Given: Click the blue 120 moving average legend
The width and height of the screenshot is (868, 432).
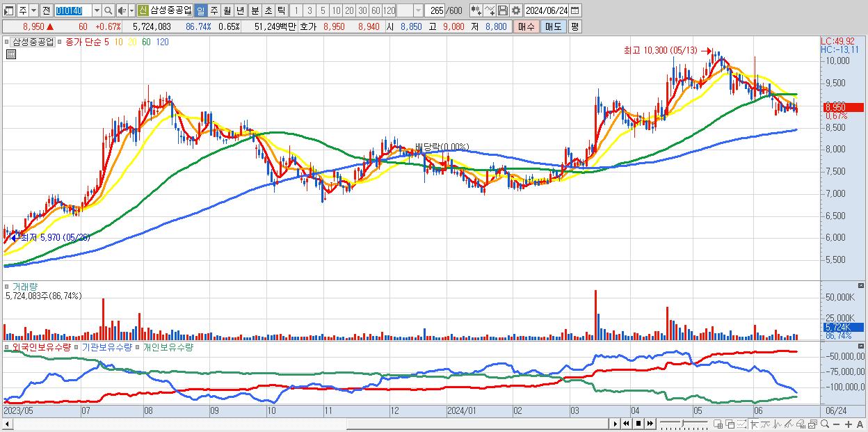Looking at the screenshot, I should coord(162,42).
